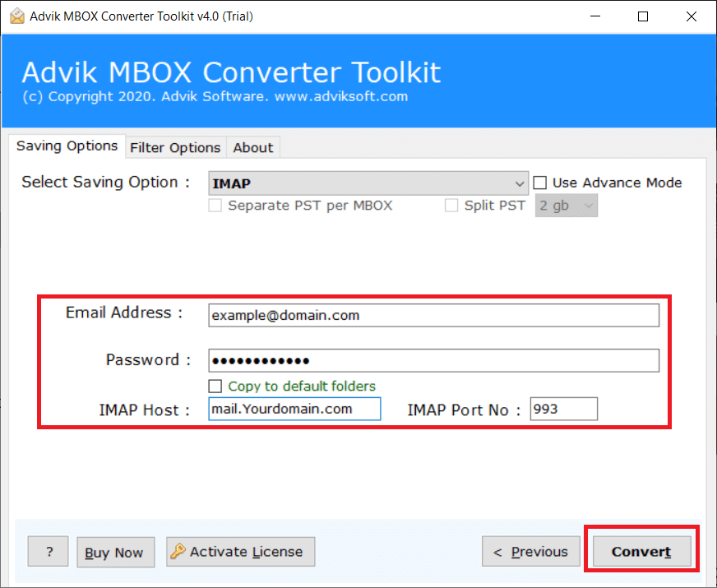The height and width of the screenshot is (588, 717).
Task: Click the Activate License button
Action: tap(241, 552)
